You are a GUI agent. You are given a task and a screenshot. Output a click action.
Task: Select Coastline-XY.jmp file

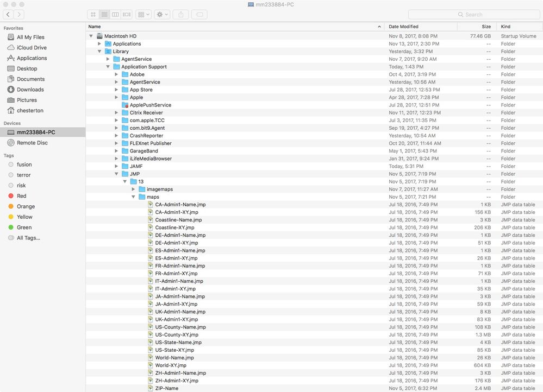pos(174,227)
